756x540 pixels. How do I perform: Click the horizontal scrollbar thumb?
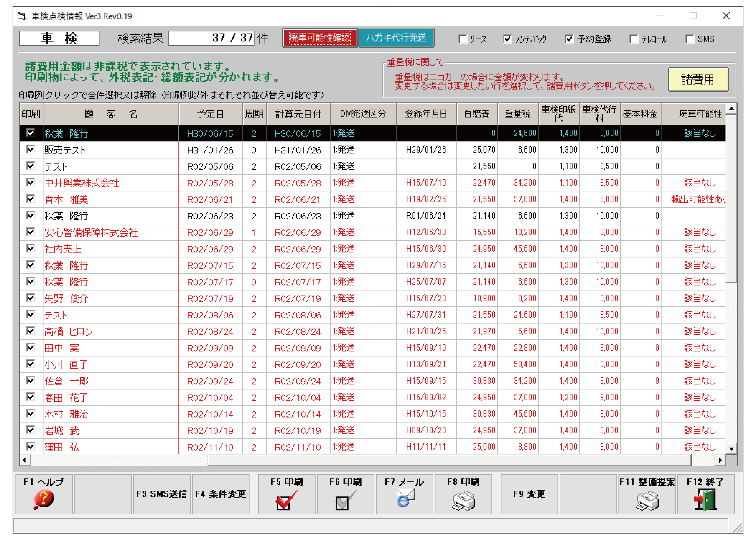tap(449, 460)
